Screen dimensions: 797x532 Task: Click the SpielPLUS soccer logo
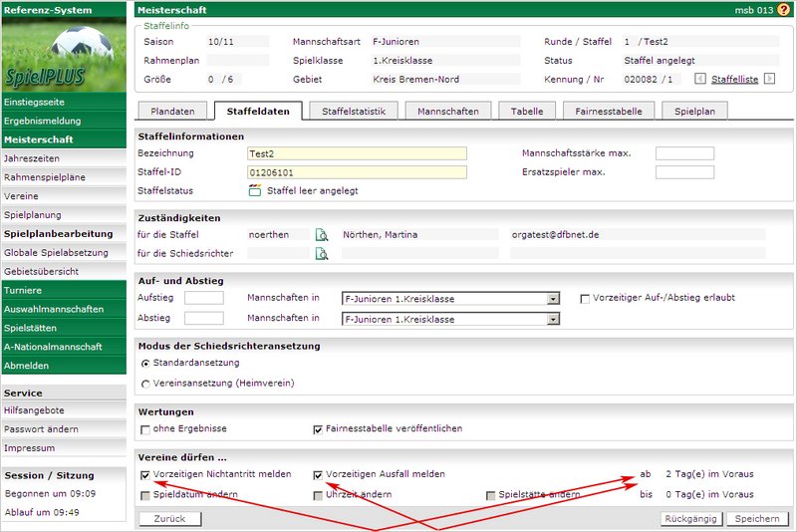point(65,55)
